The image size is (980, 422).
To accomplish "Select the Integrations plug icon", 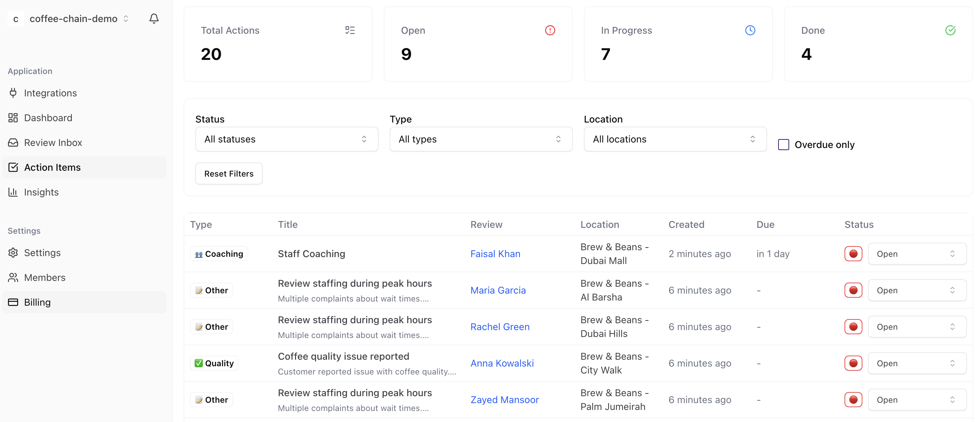I will (x=13, y=93).
